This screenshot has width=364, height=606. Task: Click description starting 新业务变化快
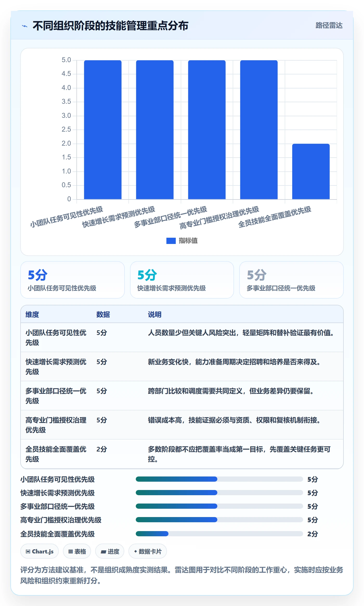pyautogui.click(x=234, y=362)
